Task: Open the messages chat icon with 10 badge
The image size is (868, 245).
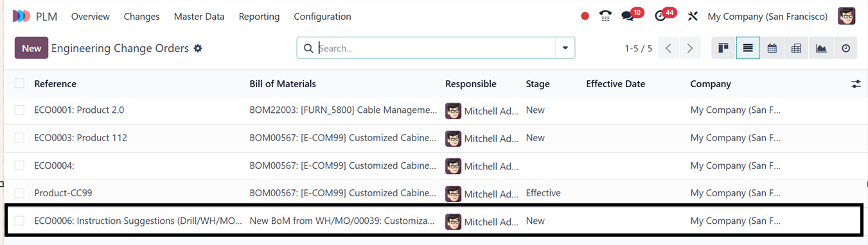Action: [628, 17]
